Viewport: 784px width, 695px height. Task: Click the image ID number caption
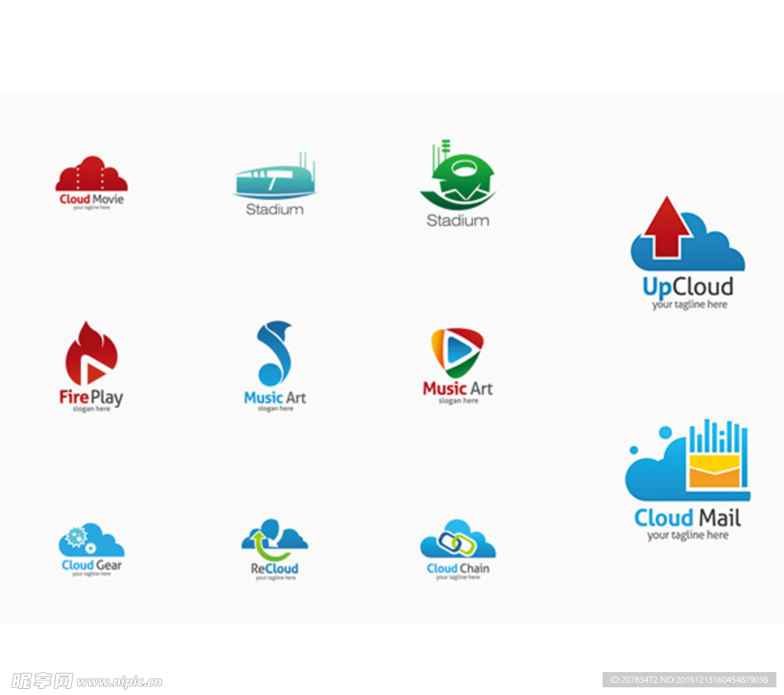(690, 680)
